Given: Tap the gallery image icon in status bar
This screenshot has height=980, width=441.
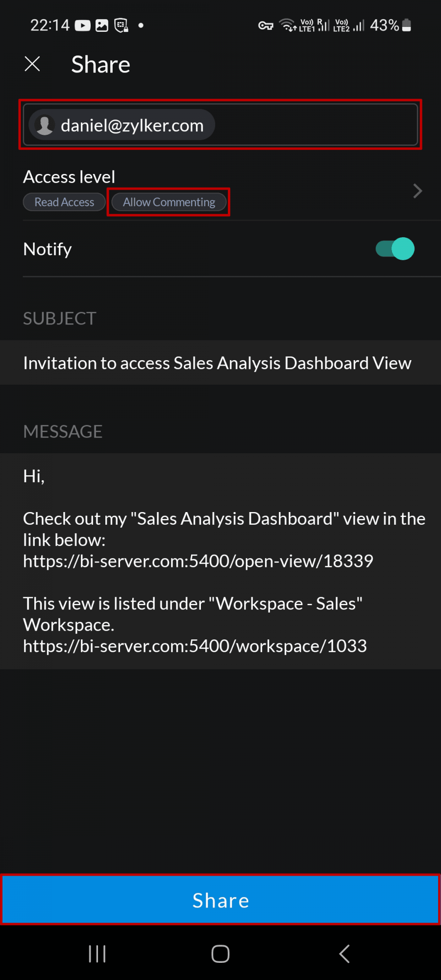Looking at the screenshot, I should (x=102, y=25).
